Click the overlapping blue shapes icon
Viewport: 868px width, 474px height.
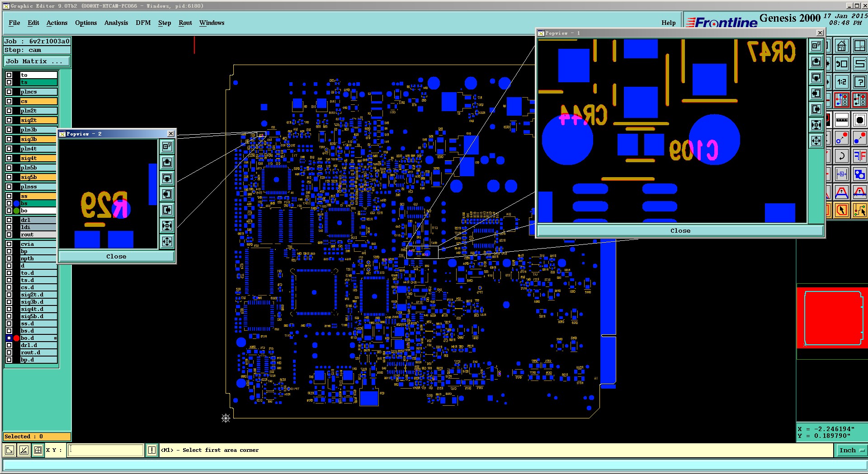point(859,174)
